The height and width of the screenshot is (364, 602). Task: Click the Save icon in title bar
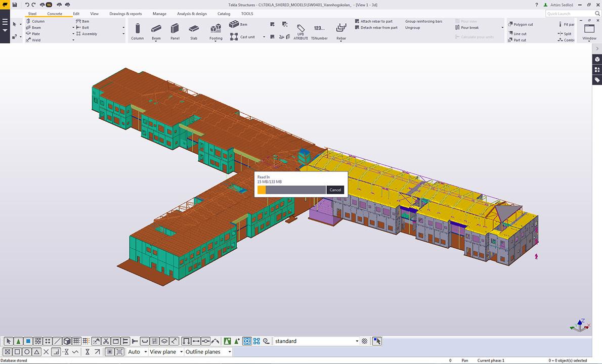tap(15, 5)
